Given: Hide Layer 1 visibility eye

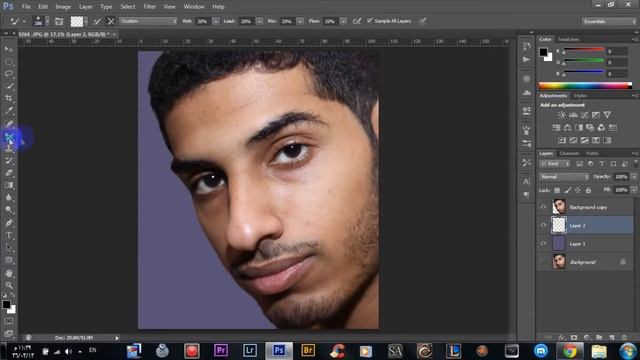Looking at the screenshot, I should click(543, 244).
